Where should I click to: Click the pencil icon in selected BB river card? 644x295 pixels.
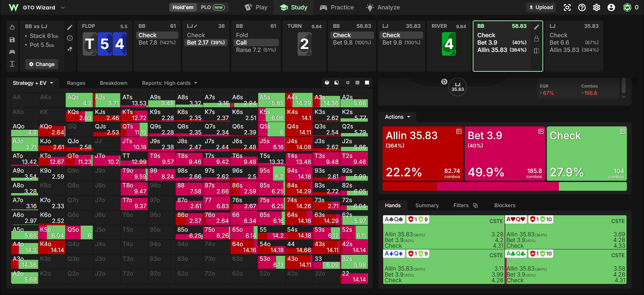point(536,27)
